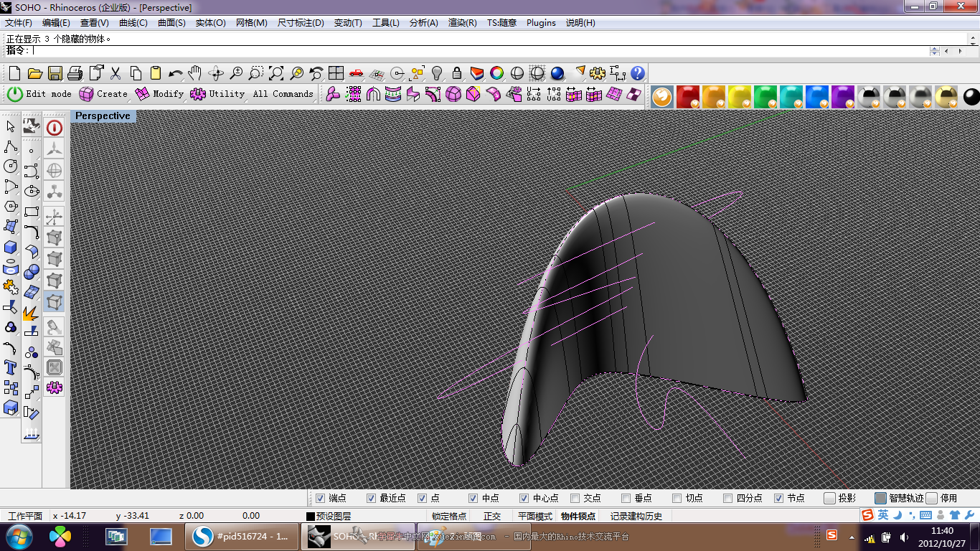Click the red car icon
980x551 pixels.
coord(356,73)
